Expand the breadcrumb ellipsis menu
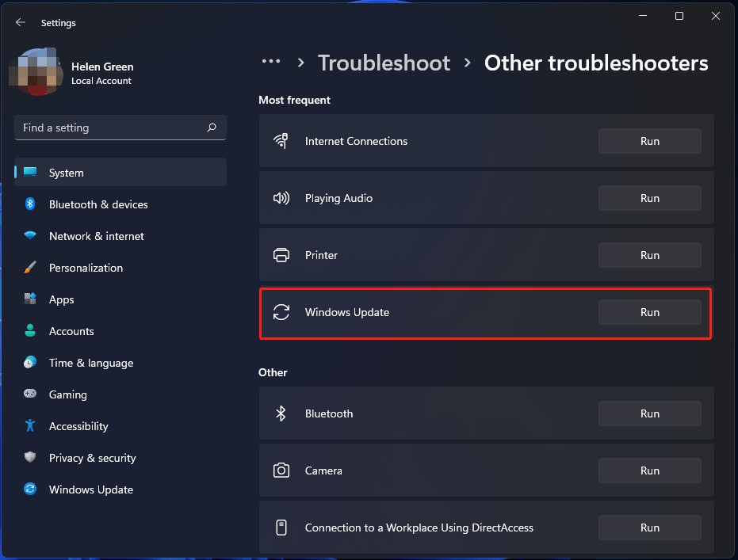Viewport: 738px width, 560px height. coord(271,62)
